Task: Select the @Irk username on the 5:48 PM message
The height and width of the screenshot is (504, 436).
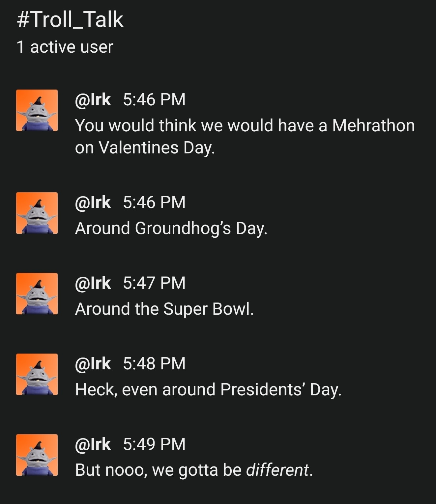Action: point(93,363)
